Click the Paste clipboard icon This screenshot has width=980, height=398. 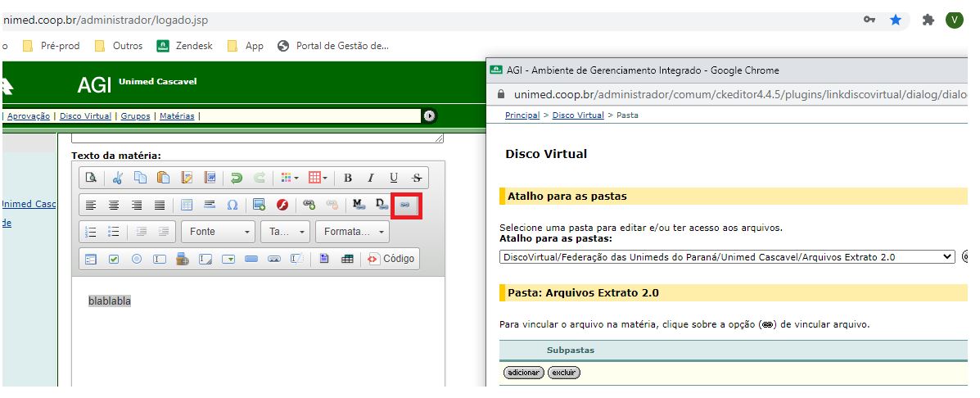[163, 178]
